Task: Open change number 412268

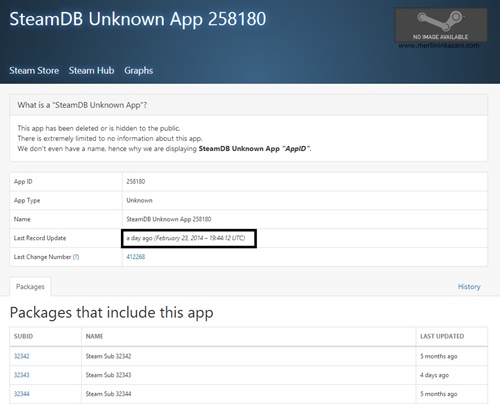Action: (136, 257)
